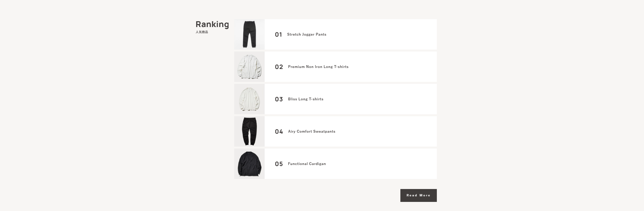Image resolution: width=644 pixels, height=211 pixels.
Task: Click the 人気商品 subtitle text
Action: 202,32
